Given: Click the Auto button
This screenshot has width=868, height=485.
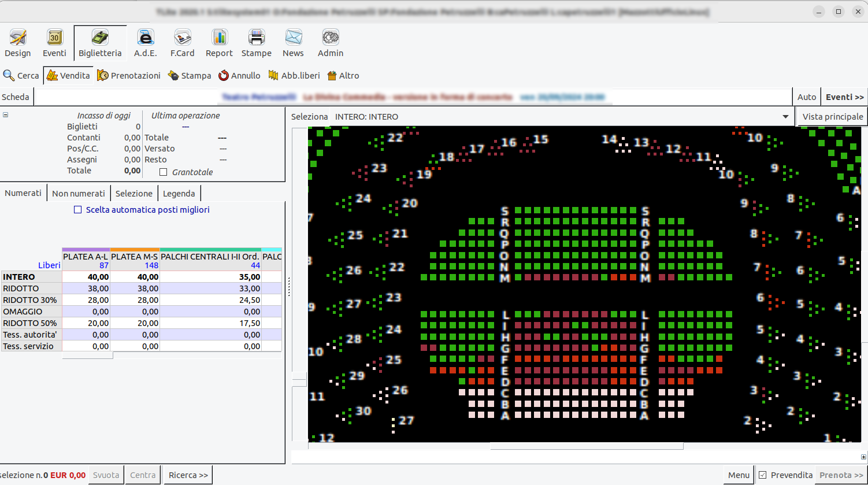Looking at the screenshot, I should [807, 97].
